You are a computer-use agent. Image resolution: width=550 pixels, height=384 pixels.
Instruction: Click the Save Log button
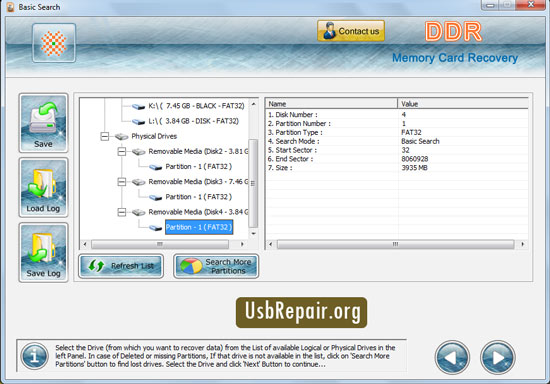click(x=43, y=252)
